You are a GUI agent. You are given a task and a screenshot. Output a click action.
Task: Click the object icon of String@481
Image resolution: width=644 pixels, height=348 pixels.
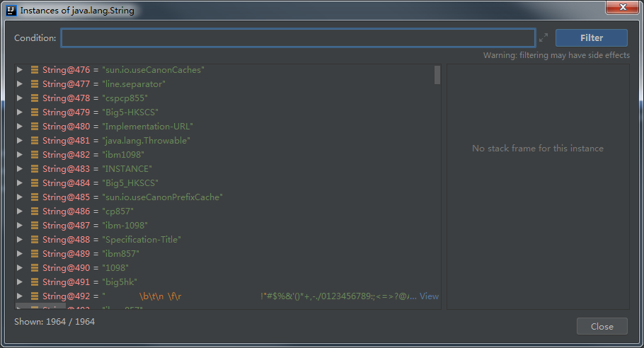(x=35, y=140)
